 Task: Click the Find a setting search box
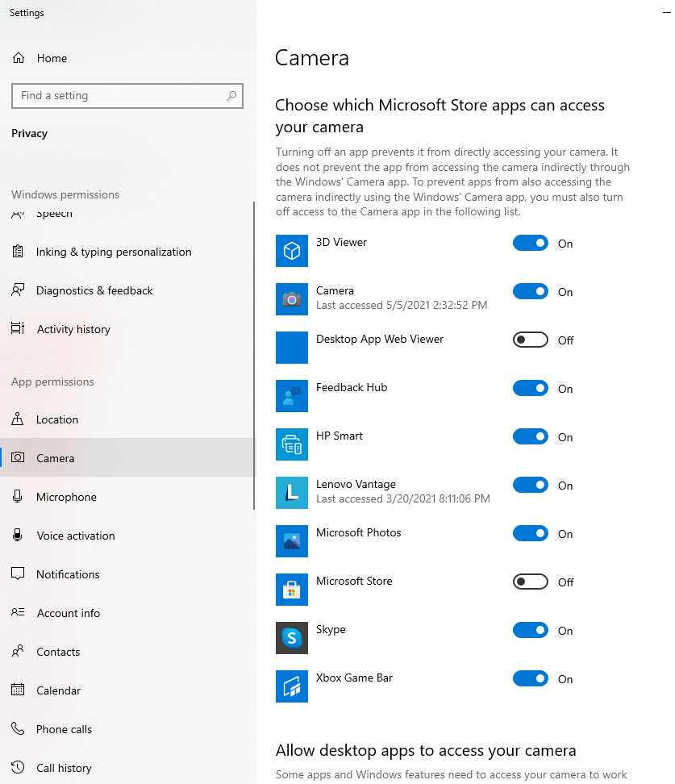127,95
